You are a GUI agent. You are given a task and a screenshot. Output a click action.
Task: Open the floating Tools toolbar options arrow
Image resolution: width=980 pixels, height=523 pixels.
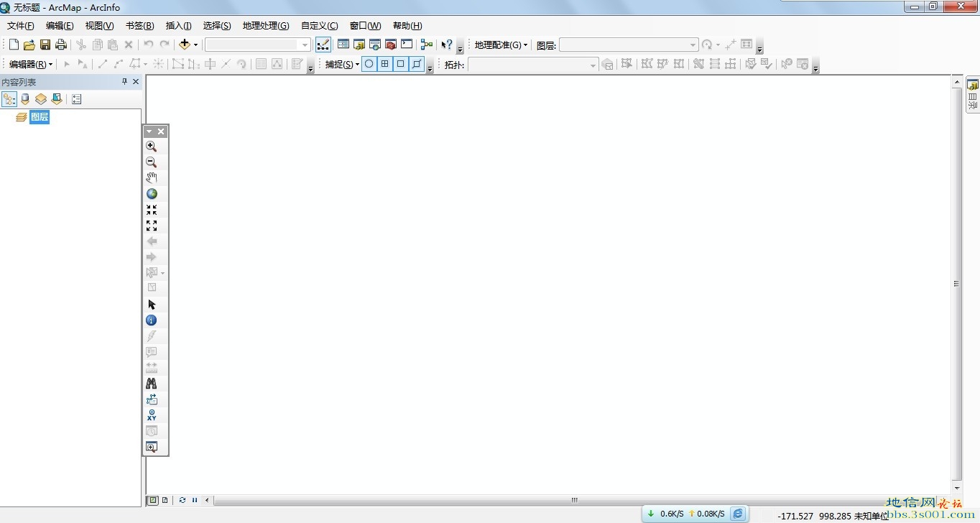click(149, 131)
